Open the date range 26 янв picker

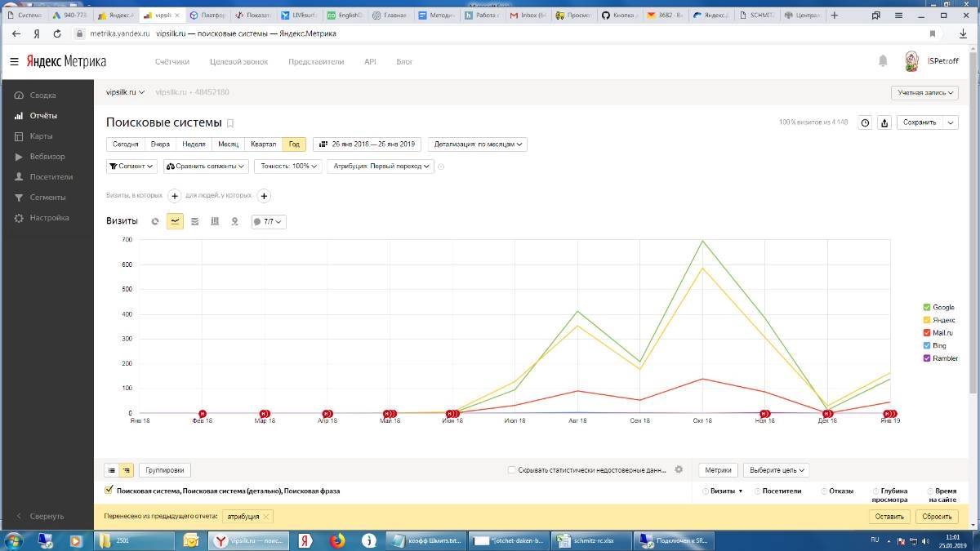[x=367, y=144]
